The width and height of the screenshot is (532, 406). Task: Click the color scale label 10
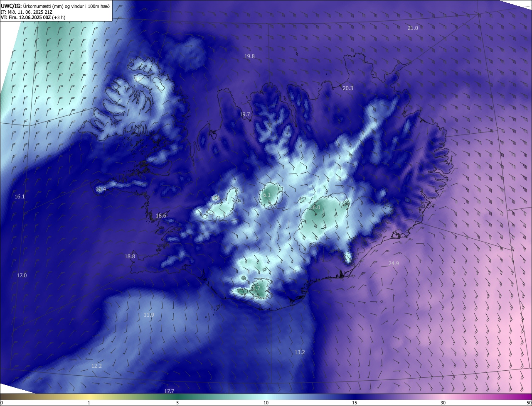266,403
